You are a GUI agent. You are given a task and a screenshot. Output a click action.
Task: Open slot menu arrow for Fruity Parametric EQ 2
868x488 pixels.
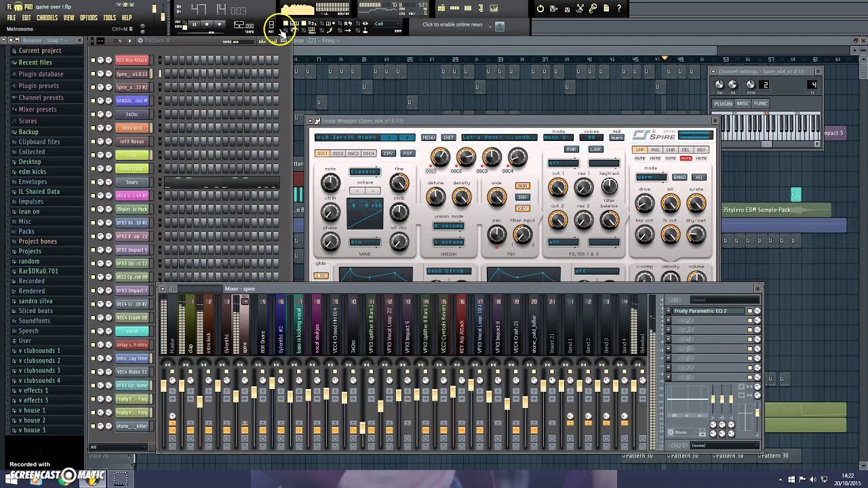click(669, 311)
